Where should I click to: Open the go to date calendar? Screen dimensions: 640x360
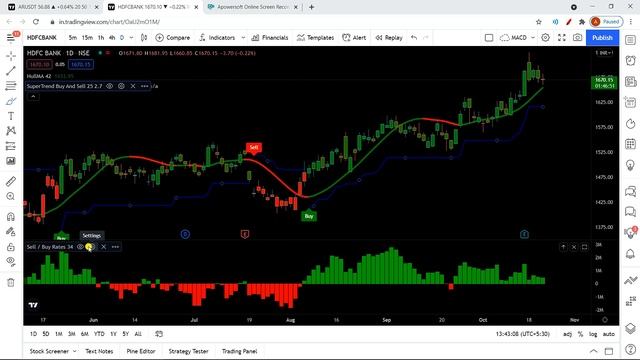159,334
